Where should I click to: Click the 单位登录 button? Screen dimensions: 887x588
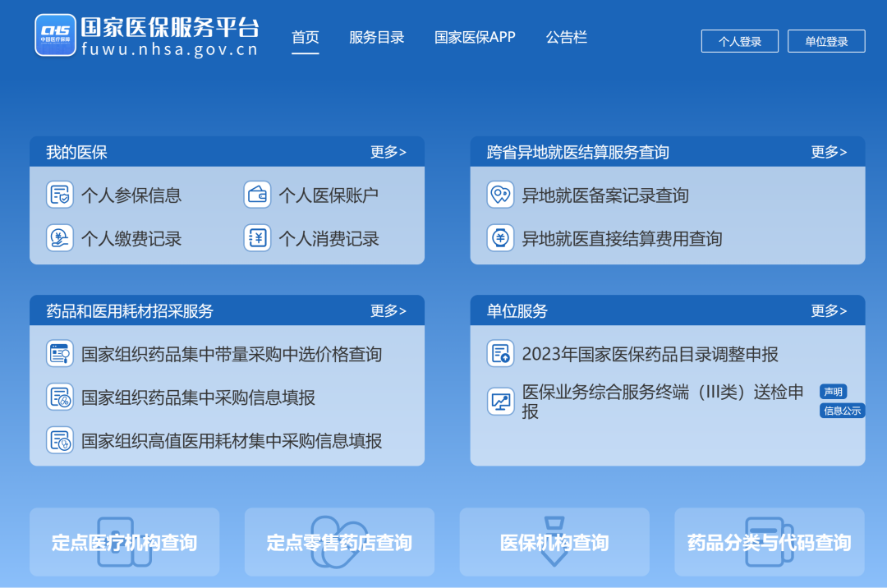click(826, 41)
